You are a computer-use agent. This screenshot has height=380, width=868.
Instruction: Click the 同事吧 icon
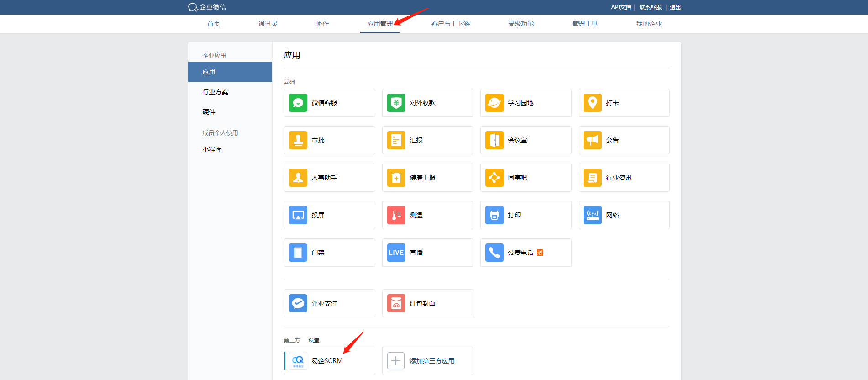pos(494,178)
